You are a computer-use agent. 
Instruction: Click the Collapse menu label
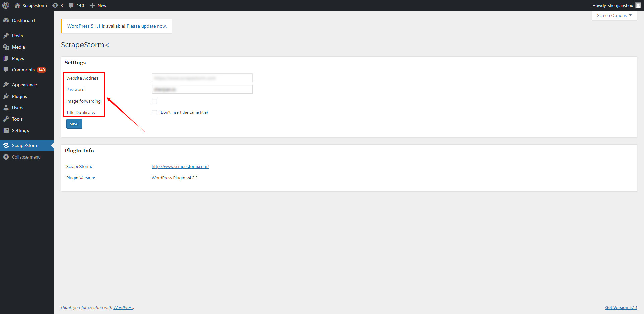pos(26,157)
